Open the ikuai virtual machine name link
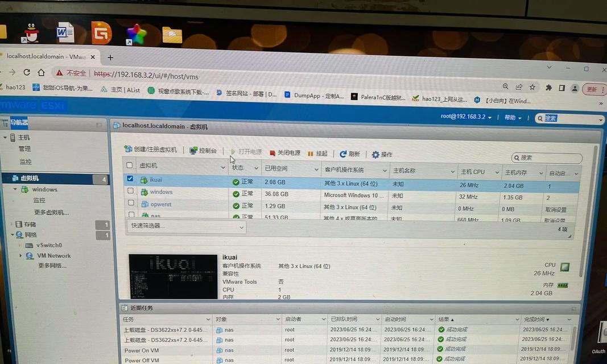Screen dimensions: 607x364 (156, 180)
